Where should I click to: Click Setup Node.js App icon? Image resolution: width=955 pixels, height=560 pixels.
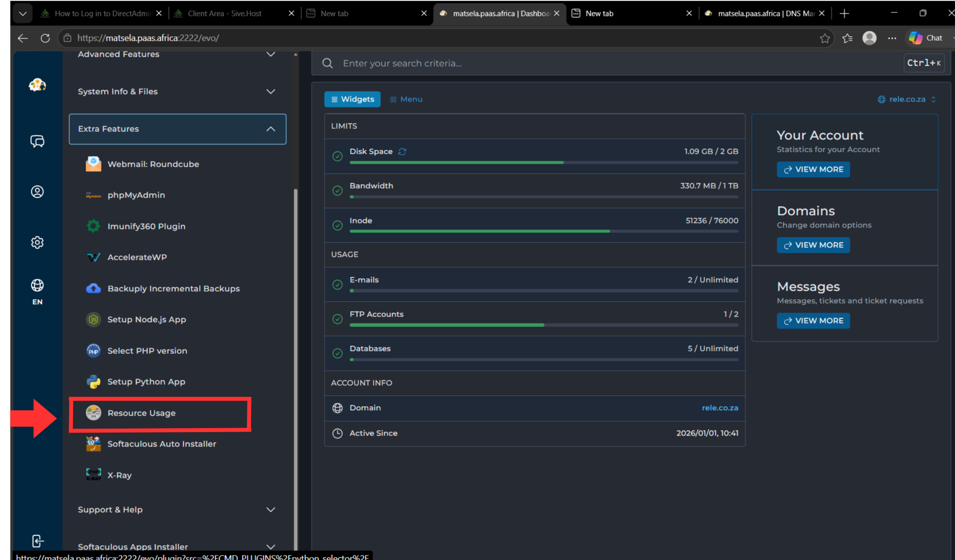click(93, 320)
